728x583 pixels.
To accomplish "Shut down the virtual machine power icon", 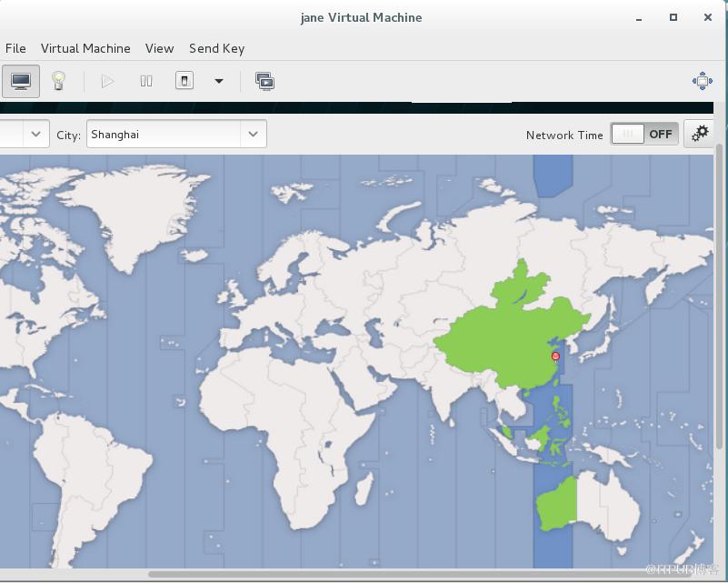I will point(184,81).
